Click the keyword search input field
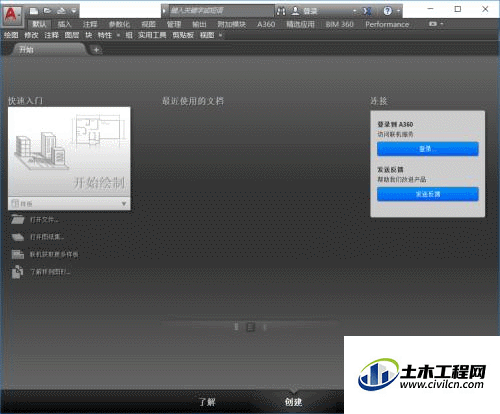Screen dimensions: 500x414 tap(221, 11)
